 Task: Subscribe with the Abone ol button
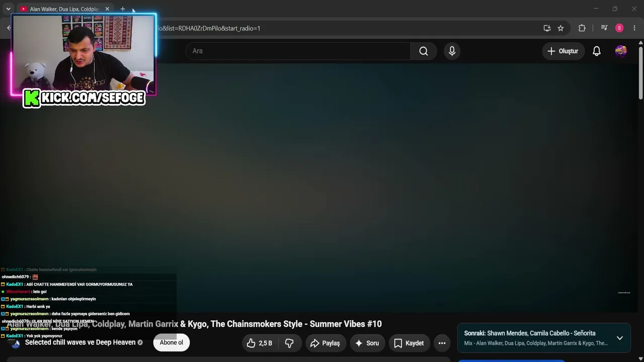pos(172,343)
